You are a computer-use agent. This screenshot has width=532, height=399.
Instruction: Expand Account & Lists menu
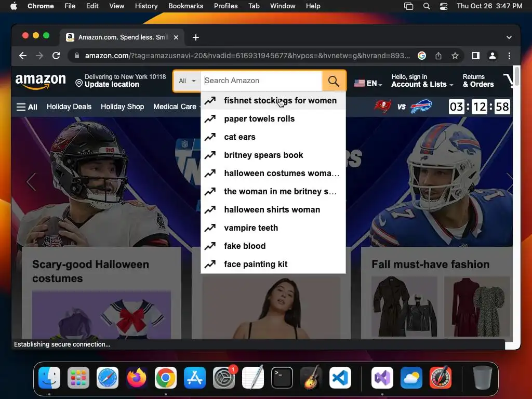click(x=422, y=81)
